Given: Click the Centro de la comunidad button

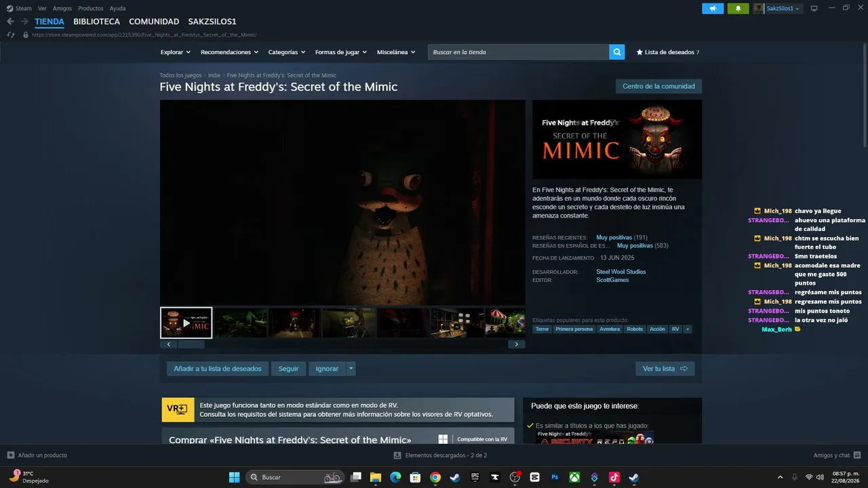Looking at the screenshot, I should tap(658, 87).
